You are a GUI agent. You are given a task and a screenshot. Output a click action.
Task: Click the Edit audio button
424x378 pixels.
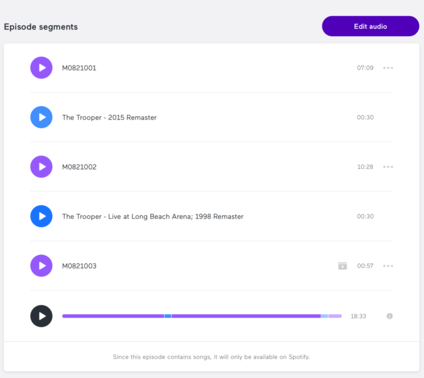[370, 26]
